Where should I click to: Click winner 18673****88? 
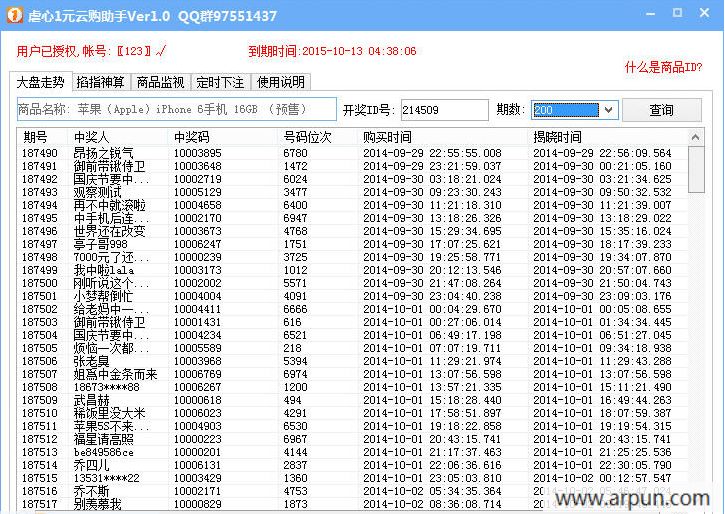click(106, 387)
